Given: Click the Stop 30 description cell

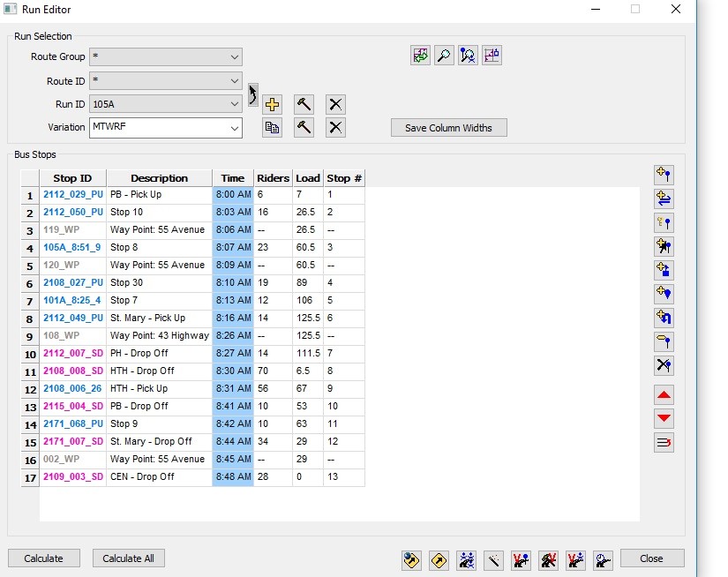Looking at the screenshot, I should point(159,282).
